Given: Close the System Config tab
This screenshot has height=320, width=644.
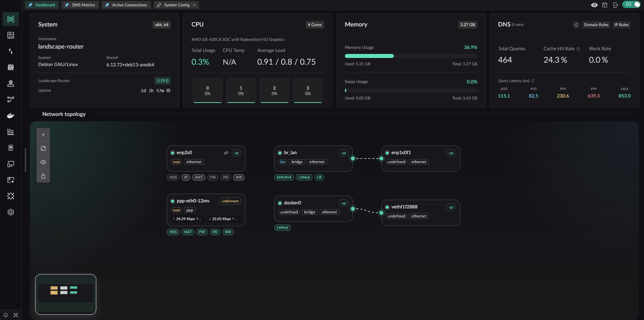Looking at the screenshot, I should tap(194, 5).
